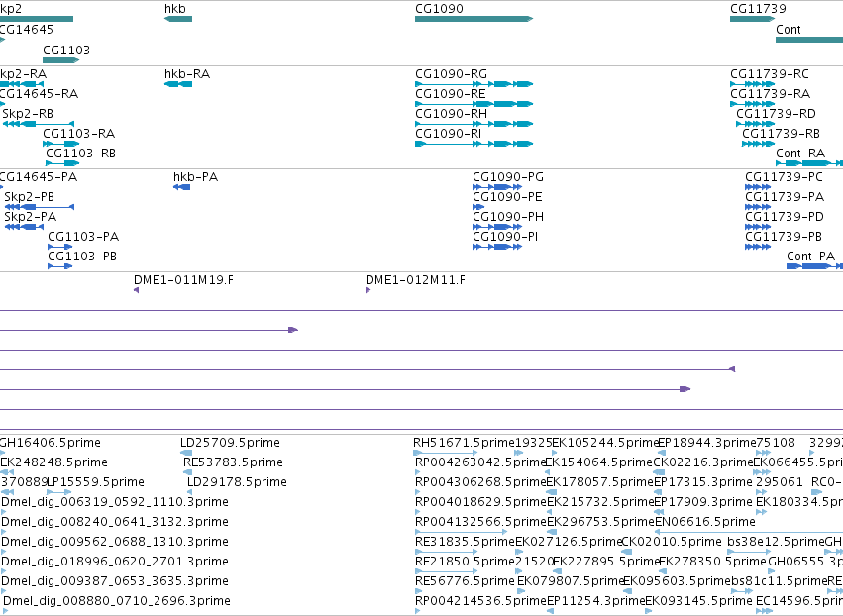Select the EN06616.5prime EST
843x616 pixels.
click(x=748, y=532)
